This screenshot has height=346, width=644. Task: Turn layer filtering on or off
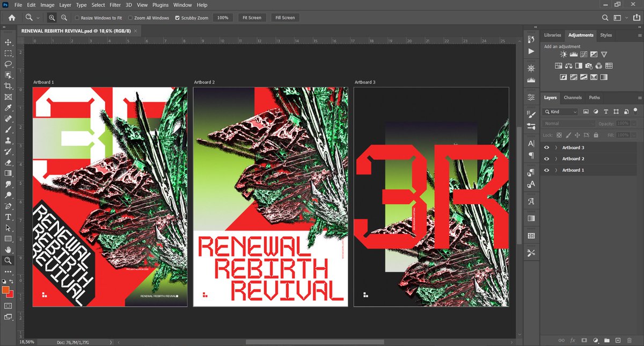pyautogui.click(x=636, y=112)
